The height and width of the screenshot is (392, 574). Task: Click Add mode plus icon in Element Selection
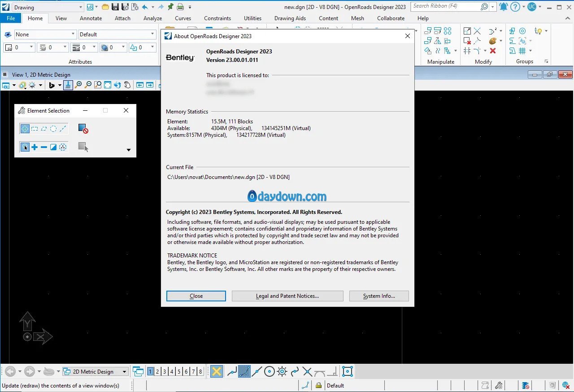(35, 147)
